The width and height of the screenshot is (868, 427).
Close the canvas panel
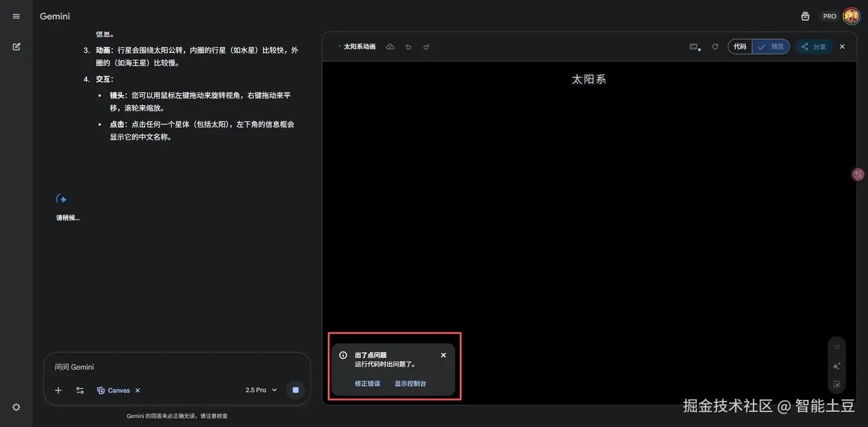[843, 46]
